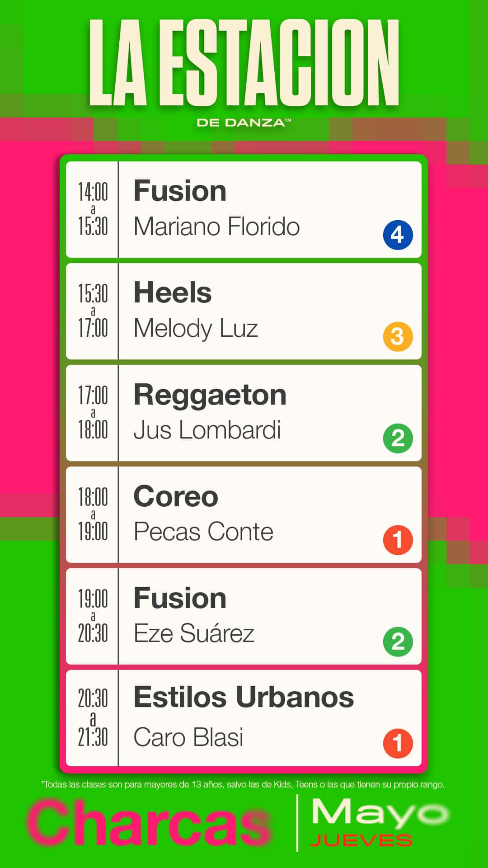Open the Coreo class entry
The height and width of the screenshot is (868, 488).
176,496
